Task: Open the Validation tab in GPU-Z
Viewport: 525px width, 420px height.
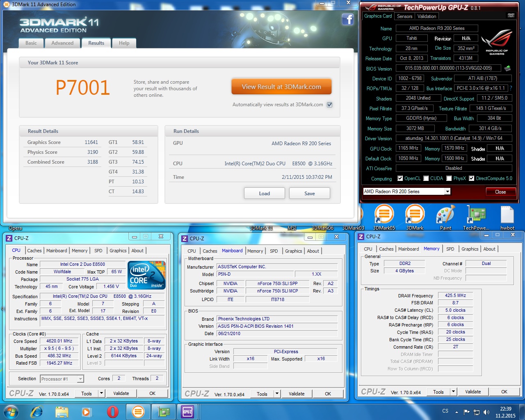Action: [x=427, y=16]
